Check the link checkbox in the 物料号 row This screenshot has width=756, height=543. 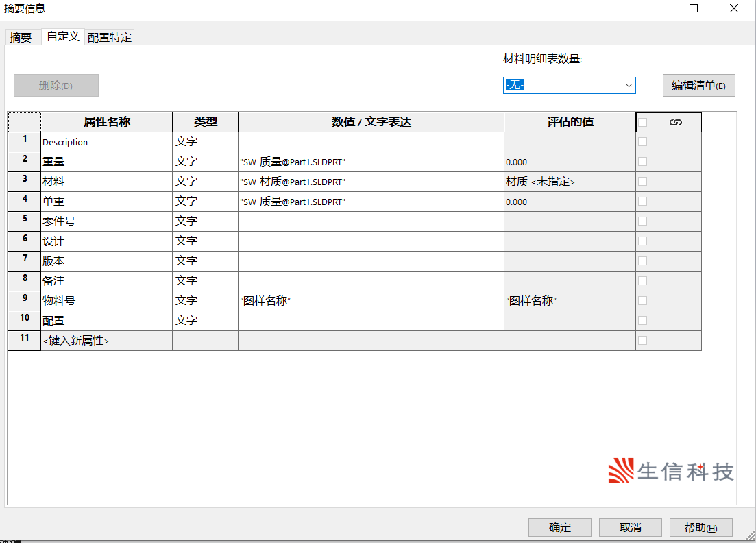point(643,301)
